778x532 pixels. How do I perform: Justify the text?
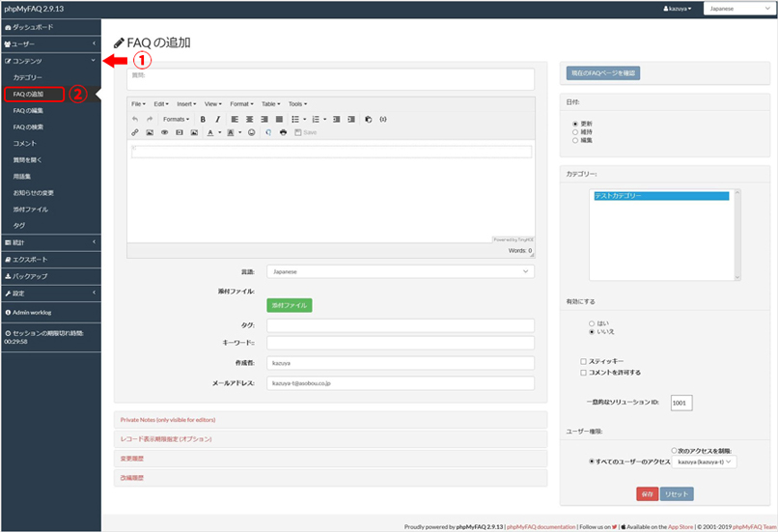pyautogui.click(x=279, y=119)
